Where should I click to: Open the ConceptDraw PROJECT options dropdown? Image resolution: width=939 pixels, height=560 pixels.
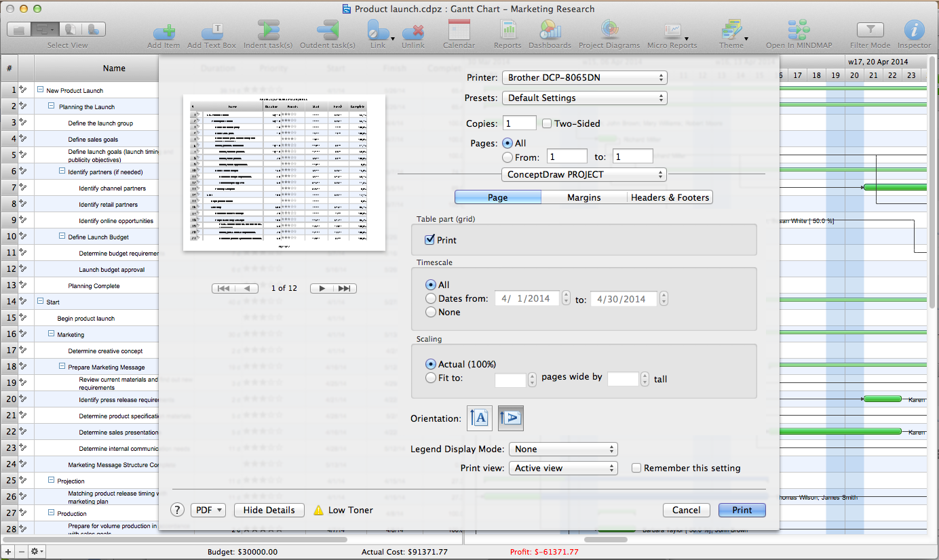[x=584, y=174]
